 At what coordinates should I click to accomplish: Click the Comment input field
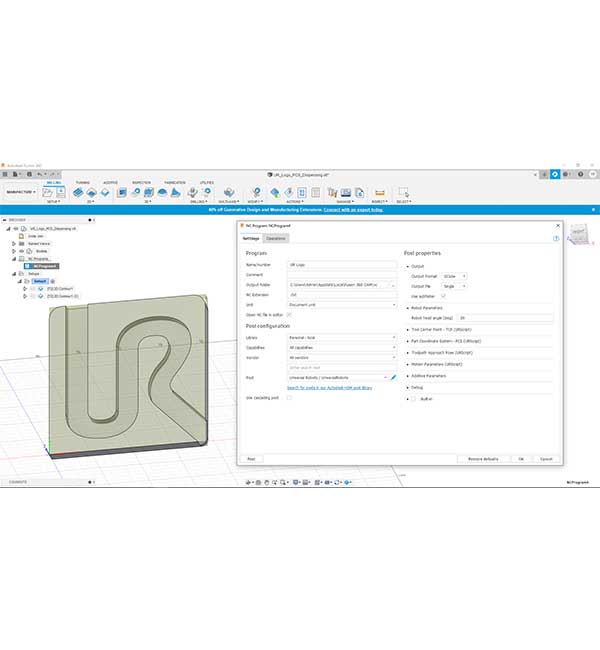[342, 275]
